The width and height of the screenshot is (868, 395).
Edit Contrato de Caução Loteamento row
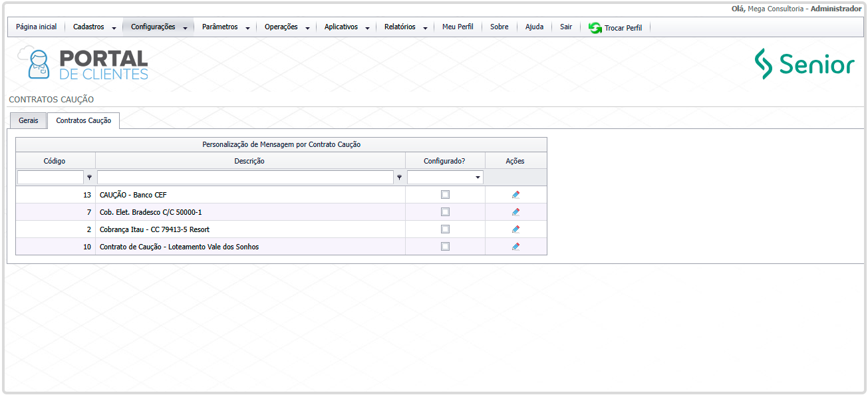515,247
